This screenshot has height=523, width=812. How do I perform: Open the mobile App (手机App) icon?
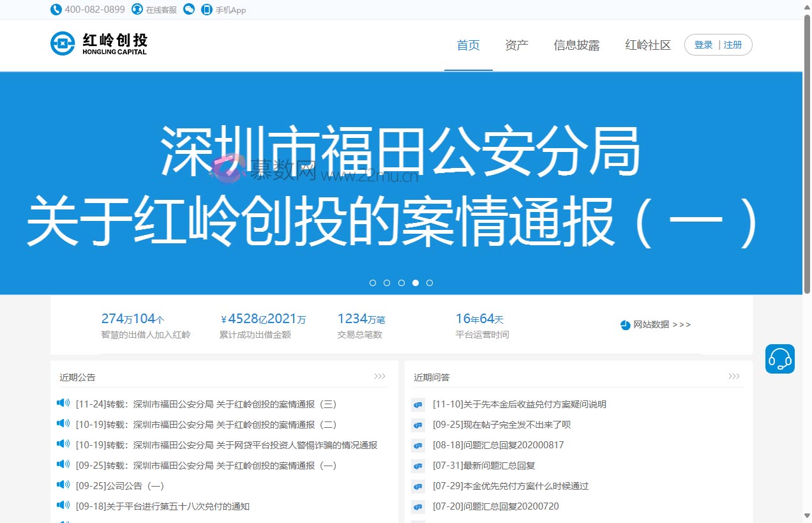click(207, 10)
